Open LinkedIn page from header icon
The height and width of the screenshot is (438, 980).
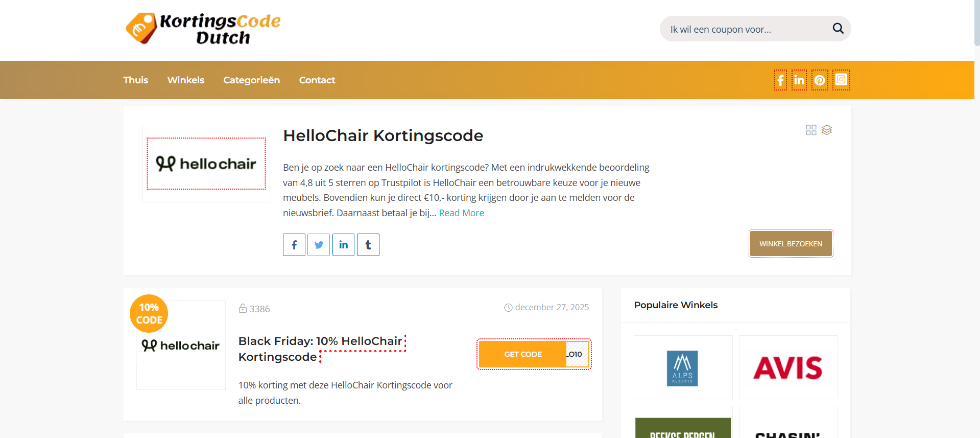click(x=799, y=80)
